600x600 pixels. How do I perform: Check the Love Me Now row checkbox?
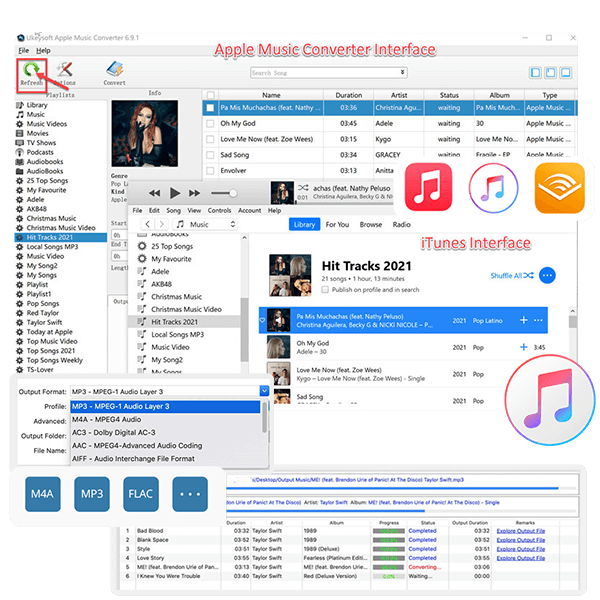click(x=210, y=139)
